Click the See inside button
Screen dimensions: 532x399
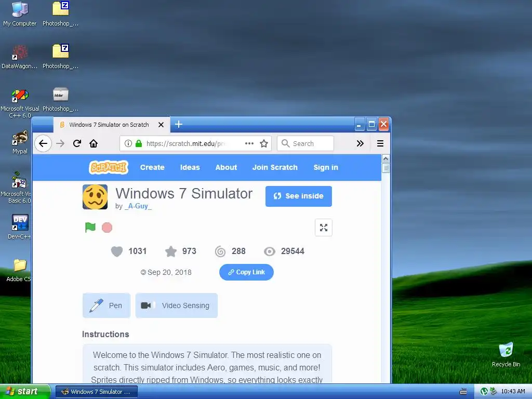[x=299, y=196]
